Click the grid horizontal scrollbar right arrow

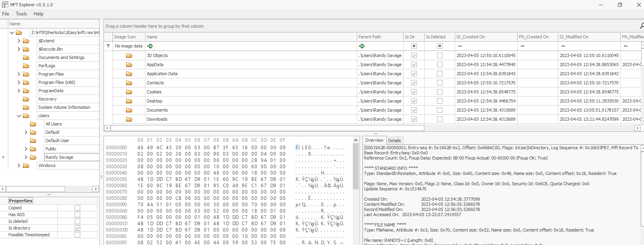[637, 128]
